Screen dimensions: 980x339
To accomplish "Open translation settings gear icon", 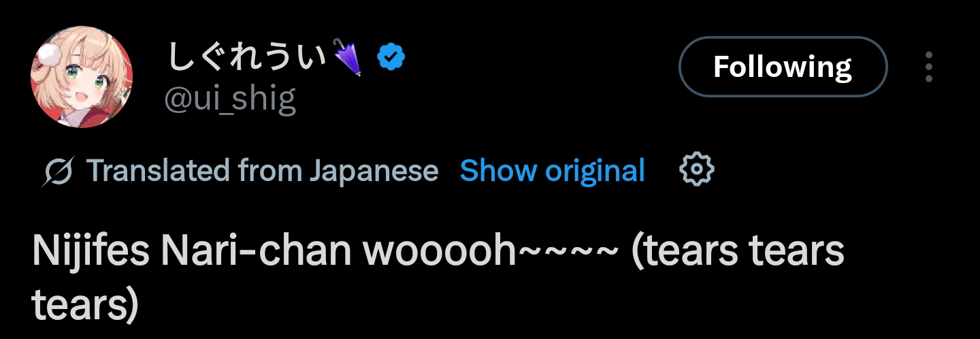I will pos(697,170).
